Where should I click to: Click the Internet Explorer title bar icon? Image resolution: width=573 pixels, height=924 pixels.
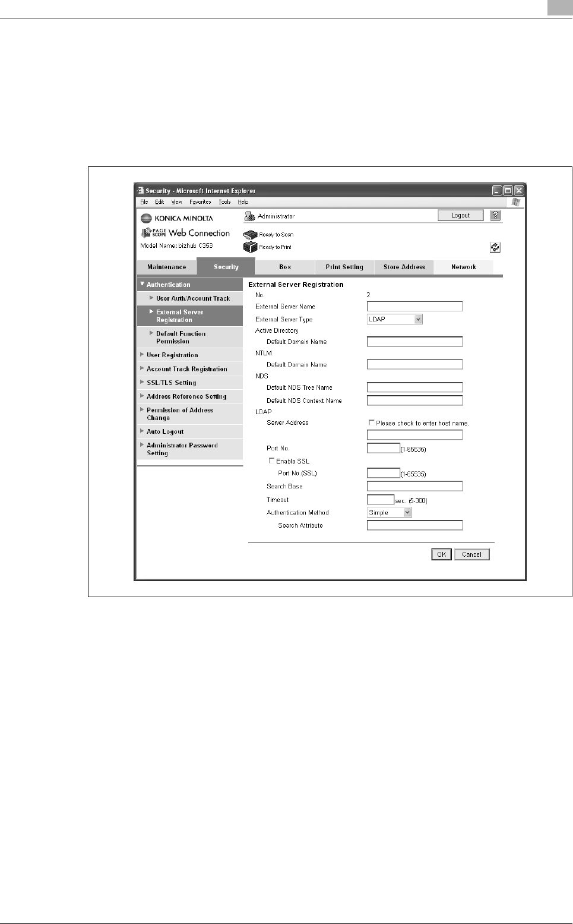click(141, 191)
